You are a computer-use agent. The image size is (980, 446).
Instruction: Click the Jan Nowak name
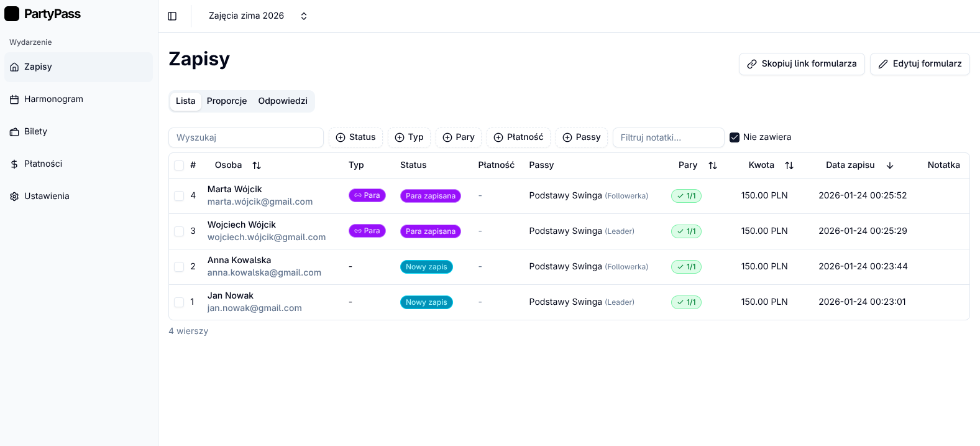click(x=231, y=296)
